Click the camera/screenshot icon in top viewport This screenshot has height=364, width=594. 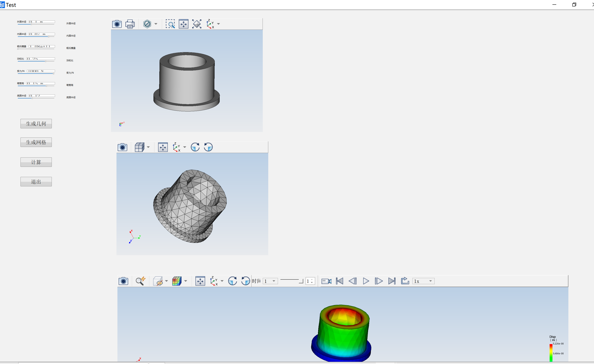(117, 24)
